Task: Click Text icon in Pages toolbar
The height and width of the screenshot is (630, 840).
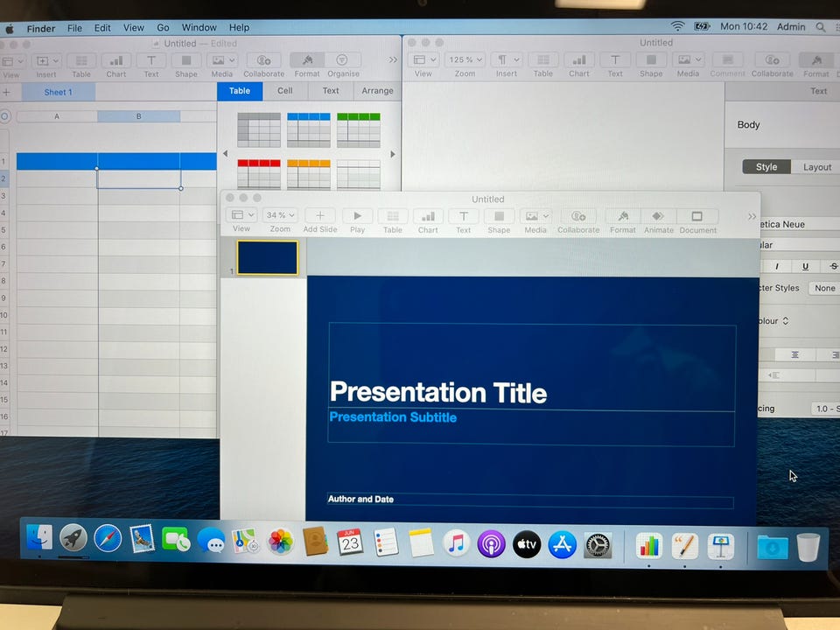Action: [x=615, y=59]
